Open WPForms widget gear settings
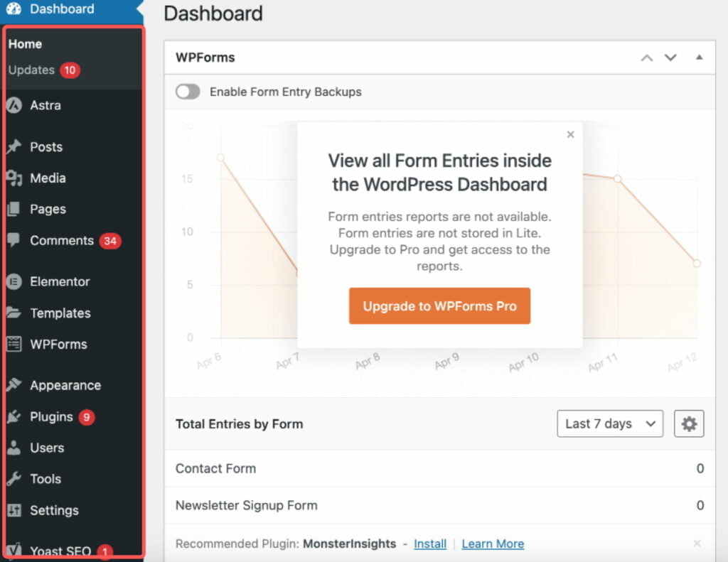Screen dimensions: 728x562 [689, 423]
